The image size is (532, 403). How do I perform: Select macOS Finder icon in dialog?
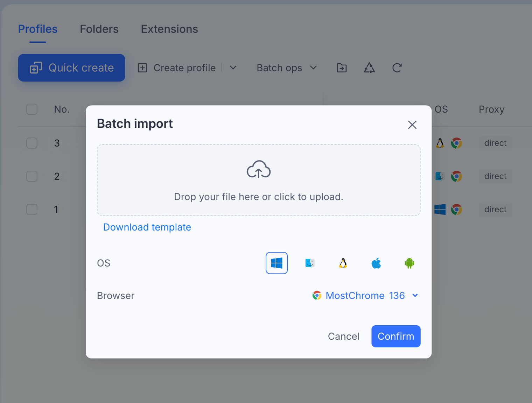coord(310,263)
